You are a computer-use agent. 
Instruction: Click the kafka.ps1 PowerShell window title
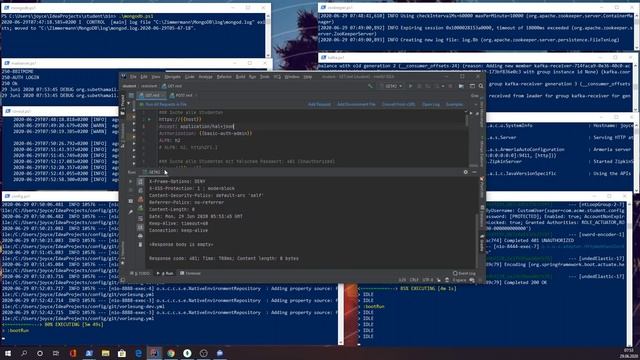click(x=336, y=58)
